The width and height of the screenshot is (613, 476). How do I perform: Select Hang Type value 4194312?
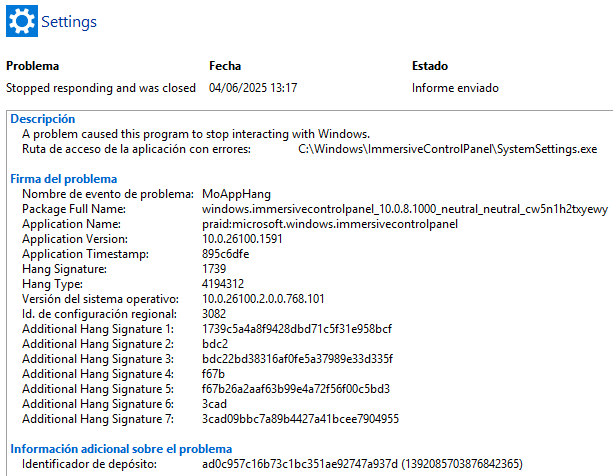click(x=223, y=284)
